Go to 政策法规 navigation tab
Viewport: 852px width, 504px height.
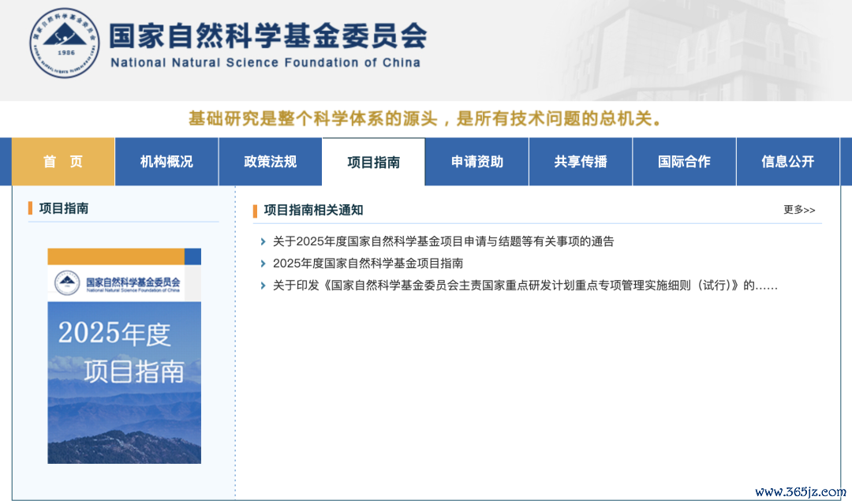tap(270, 162)
